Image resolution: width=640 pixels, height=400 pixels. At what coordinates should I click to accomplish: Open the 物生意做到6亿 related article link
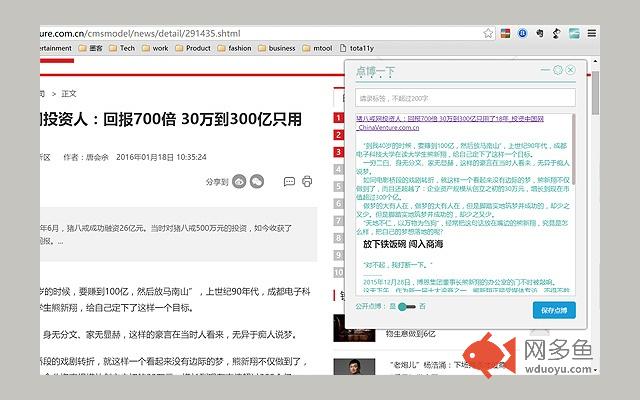[x=411, y=334]
